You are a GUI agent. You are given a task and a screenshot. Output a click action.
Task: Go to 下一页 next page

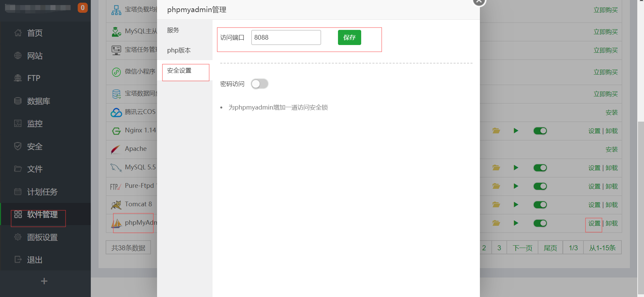523,248
